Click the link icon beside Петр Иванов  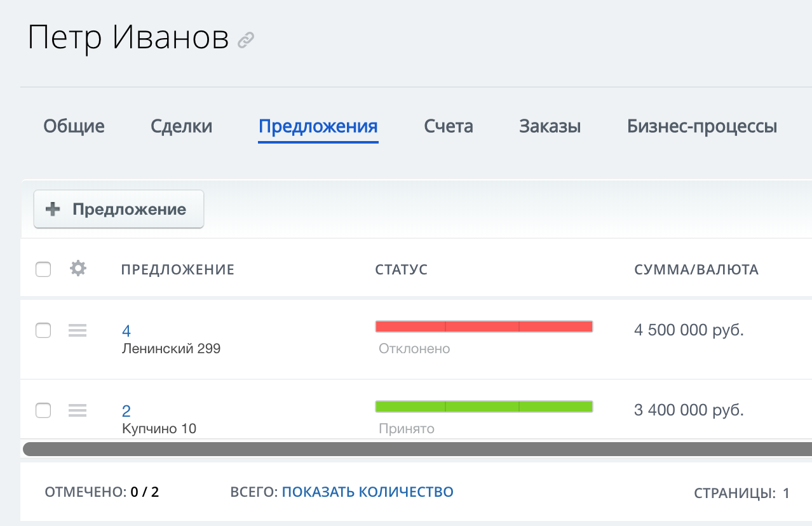coord(245,41)
